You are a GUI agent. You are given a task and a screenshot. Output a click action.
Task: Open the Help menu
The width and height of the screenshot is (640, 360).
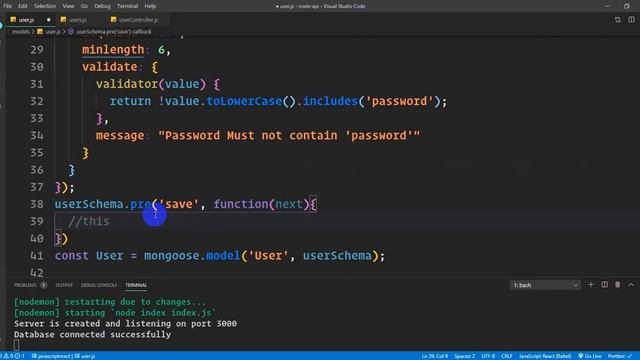(x=150, y=6)
